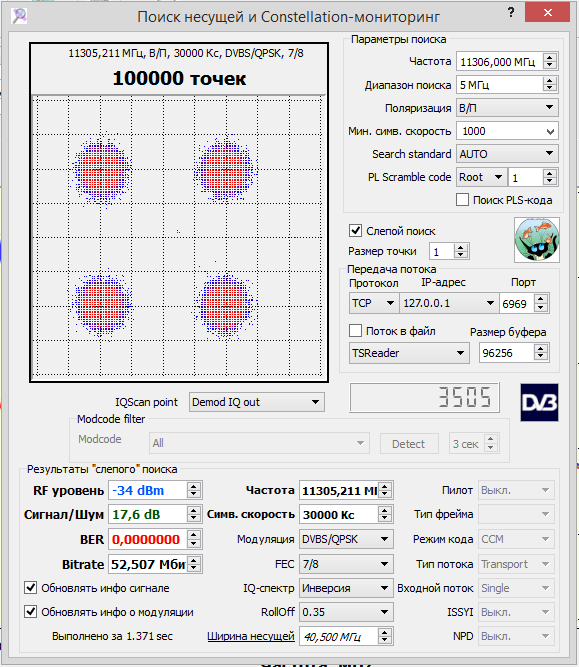Click the help question mark button
This screenshot has width=579, height=667.
point(511,12)
